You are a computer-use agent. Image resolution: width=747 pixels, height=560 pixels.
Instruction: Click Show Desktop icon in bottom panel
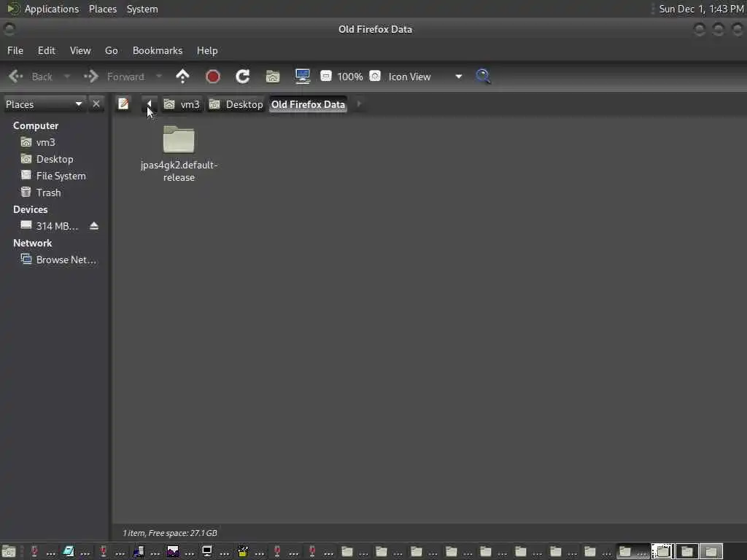(9, 551)
